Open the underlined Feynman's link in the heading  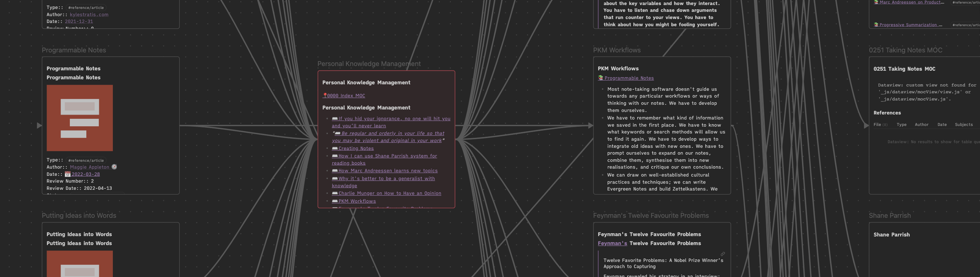click(612, 243)
